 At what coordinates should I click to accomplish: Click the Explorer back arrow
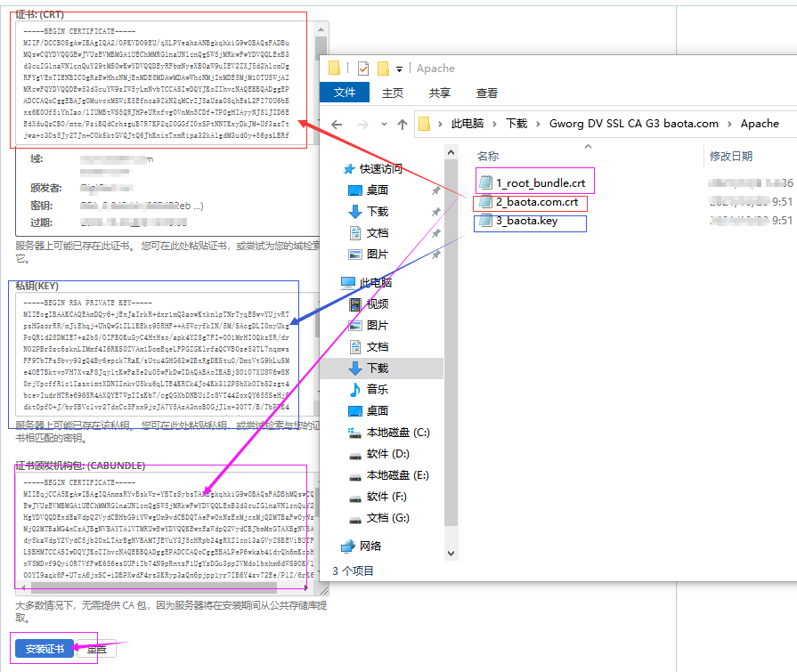[337, 124]
